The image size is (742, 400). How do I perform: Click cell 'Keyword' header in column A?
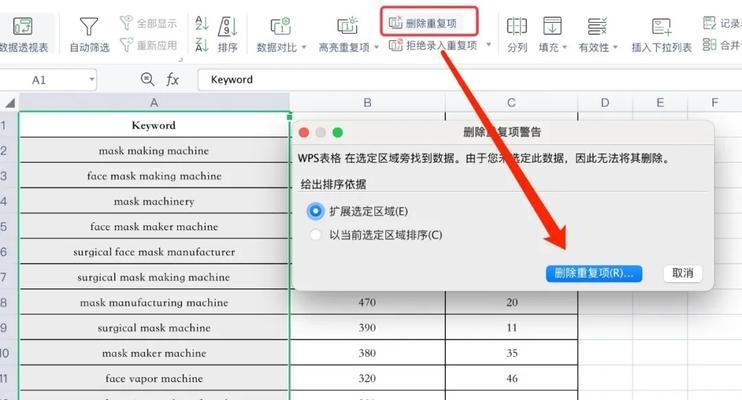[154, 125]
